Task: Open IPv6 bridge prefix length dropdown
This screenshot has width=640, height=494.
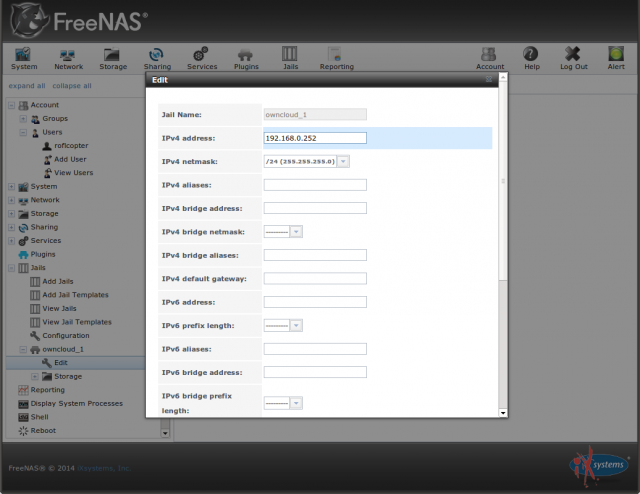Action: (x=296, y=403)
